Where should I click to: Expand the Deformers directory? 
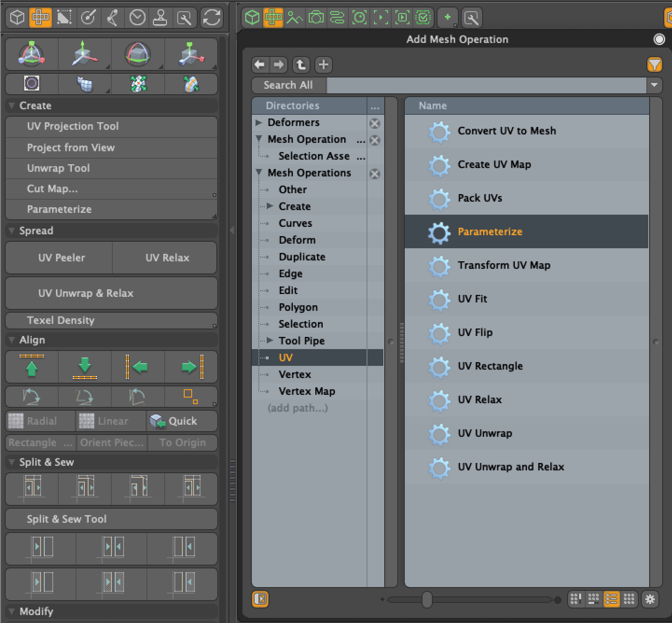point(259,123)
